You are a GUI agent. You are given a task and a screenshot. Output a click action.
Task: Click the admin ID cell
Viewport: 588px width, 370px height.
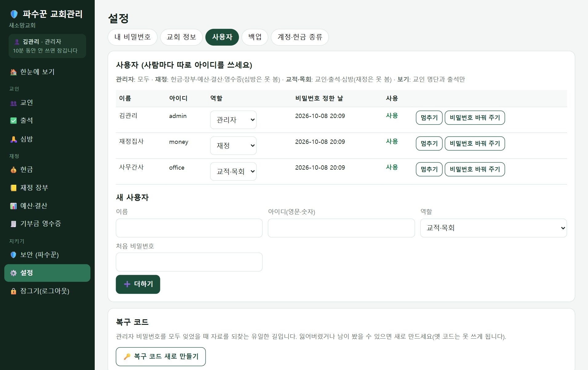(178, 116)
